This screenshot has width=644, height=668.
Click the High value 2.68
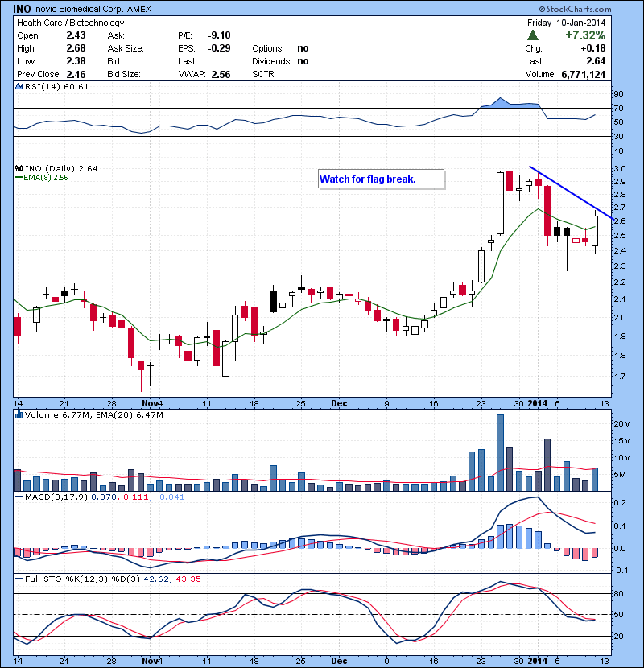coord(76,48)
